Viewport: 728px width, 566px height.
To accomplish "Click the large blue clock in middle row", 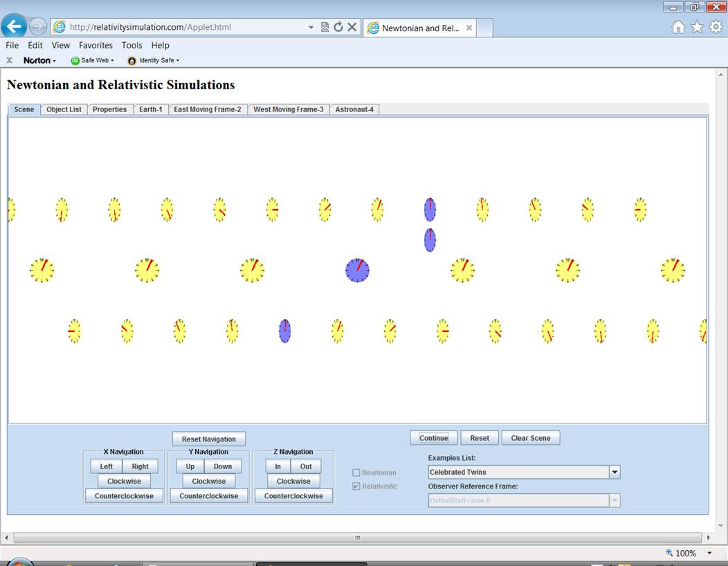I will pos(357,270).
